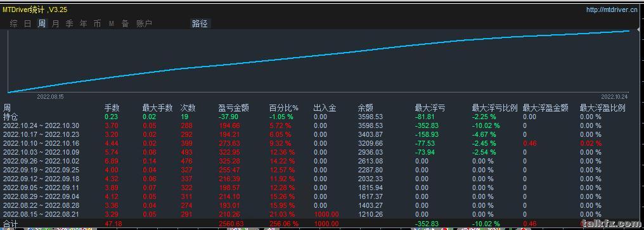Select the 2022.10.24 ~ 2022.10.30 week row
The height and width of the screenshot is (230, 644).
pyautogui.click(x=322, y=125)
